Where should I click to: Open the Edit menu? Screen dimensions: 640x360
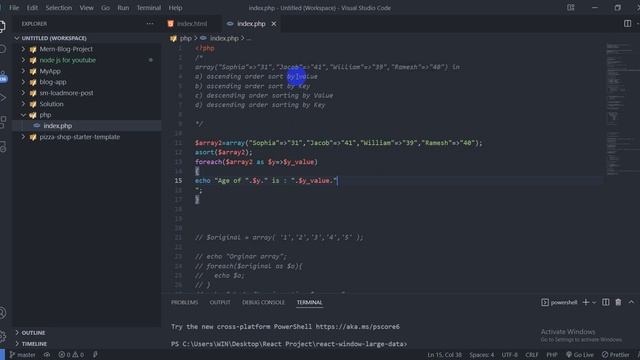click(32, 8)
